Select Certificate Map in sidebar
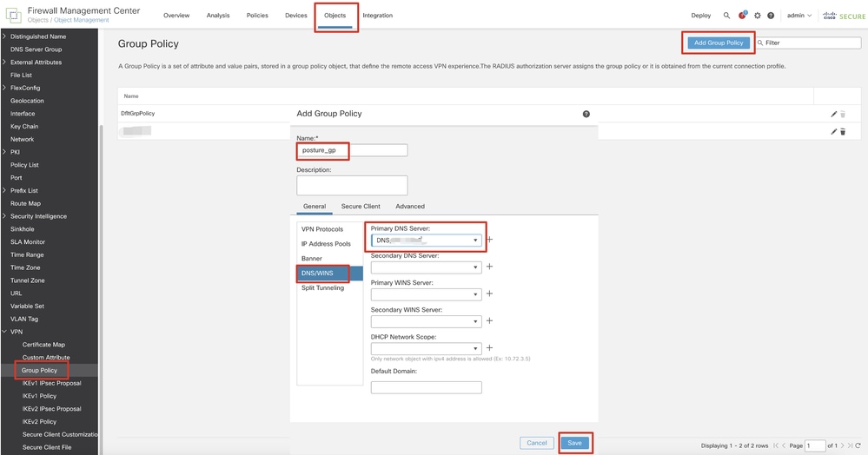 click(43, 345)
